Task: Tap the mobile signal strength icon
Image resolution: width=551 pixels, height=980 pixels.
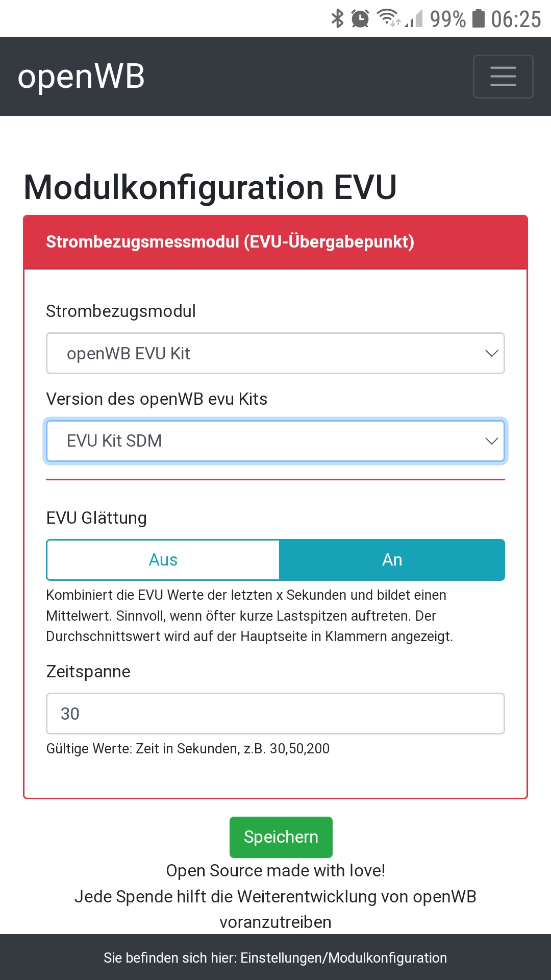Action: pos(415,19)
